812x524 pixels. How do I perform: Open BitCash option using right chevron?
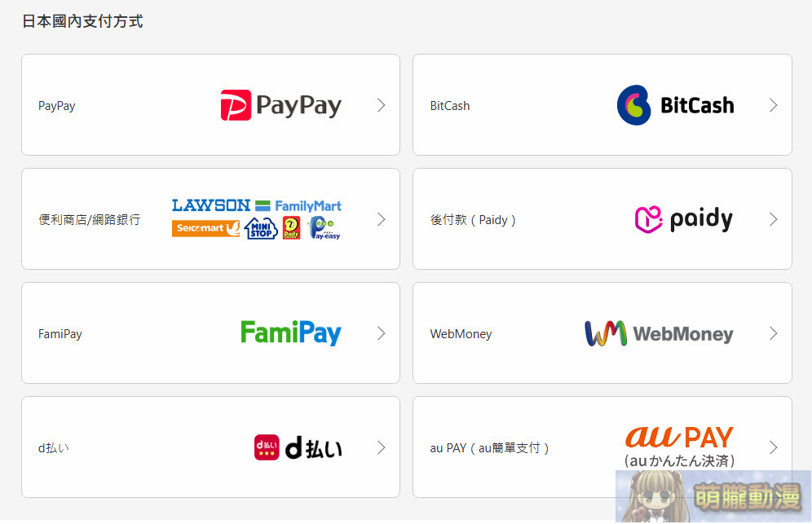[x=773, y=105]
